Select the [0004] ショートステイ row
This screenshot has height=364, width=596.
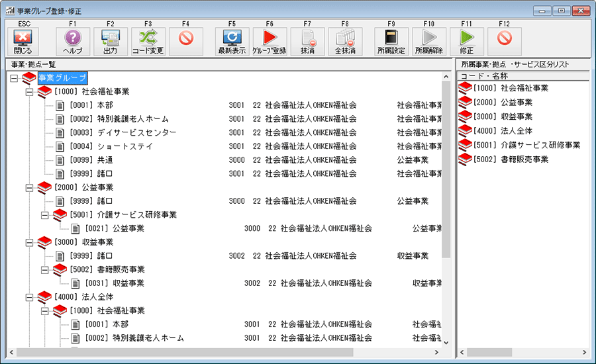(x=111, y=146)
